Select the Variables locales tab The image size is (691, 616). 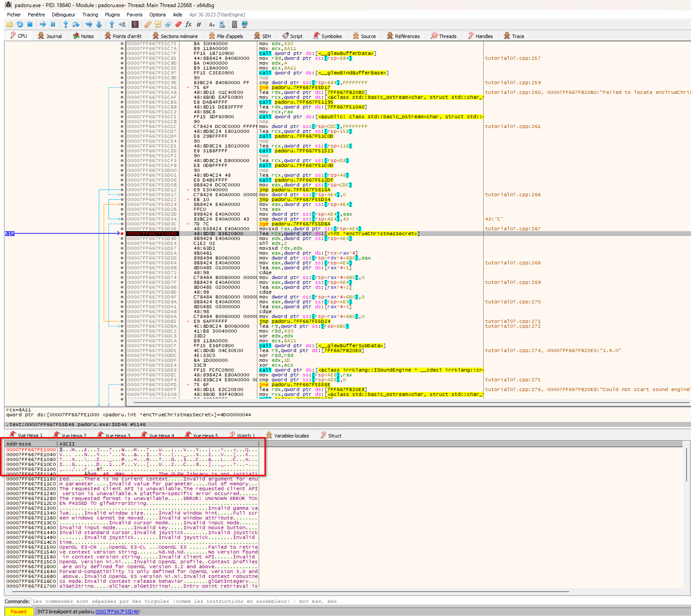click(287, 436)
